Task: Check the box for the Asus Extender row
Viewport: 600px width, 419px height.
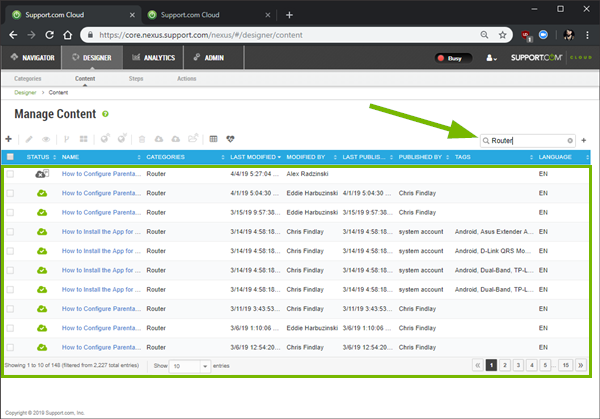Action: point(10,232)
